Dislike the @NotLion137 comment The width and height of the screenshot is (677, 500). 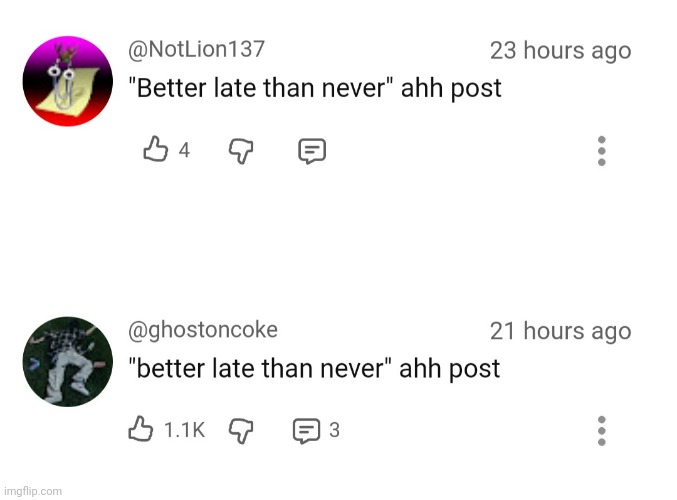(x=242, y=150)
